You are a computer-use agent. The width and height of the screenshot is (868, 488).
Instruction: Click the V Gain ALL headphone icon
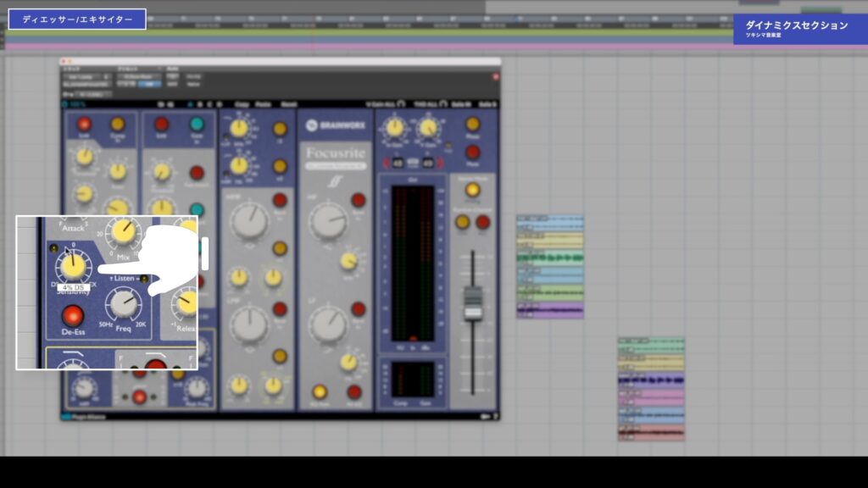tap(401, 104)
